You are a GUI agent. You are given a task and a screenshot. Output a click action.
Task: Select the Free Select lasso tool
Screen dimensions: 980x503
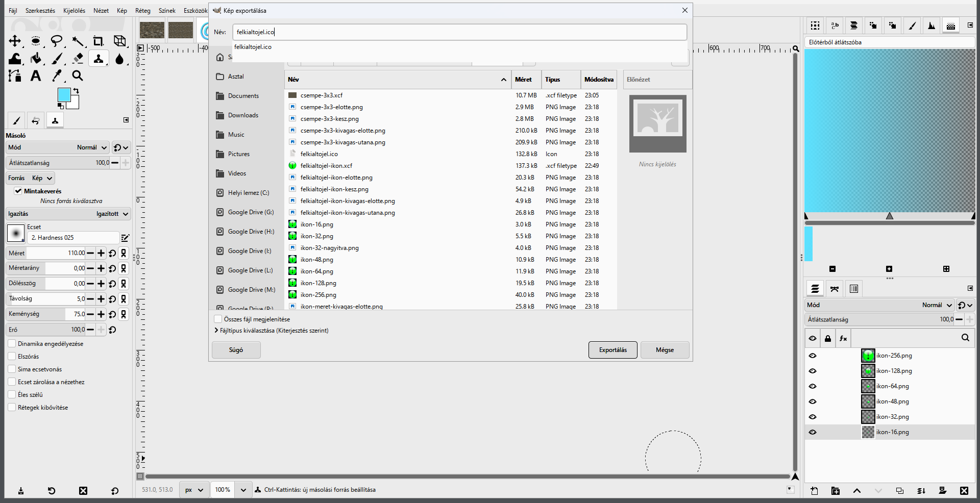pos(57,41)
